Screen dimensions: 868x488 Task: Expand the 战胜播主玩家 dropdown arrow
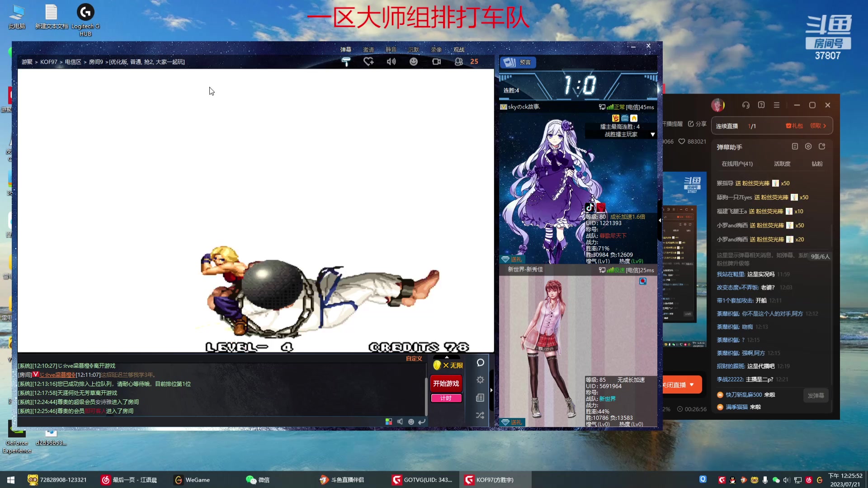(652, 135)
